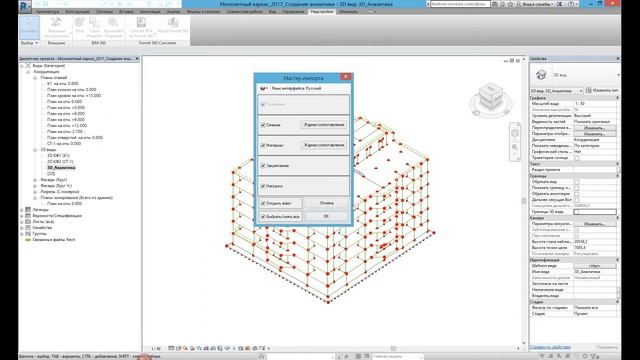Expand the Семейства node in project browser

click(22, 228)
